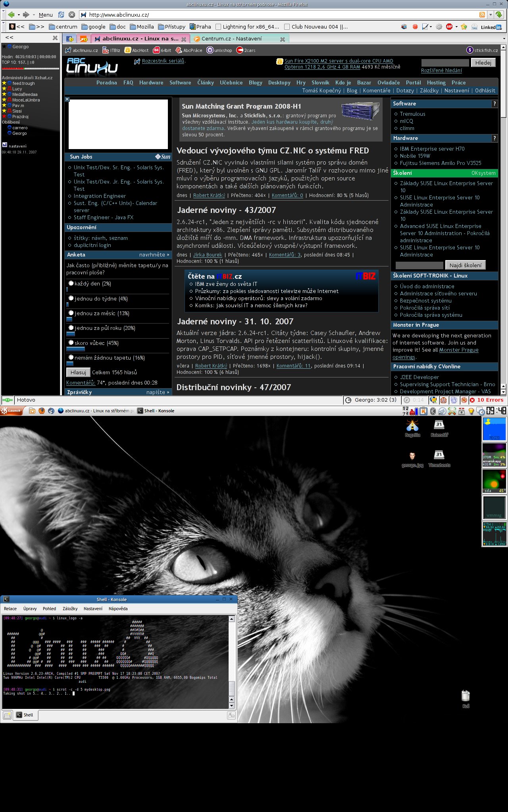The width and height of the screenshot is (508, 812).
Task: Click the 64bit icon link in the site bar
Action: click(162, 50)
